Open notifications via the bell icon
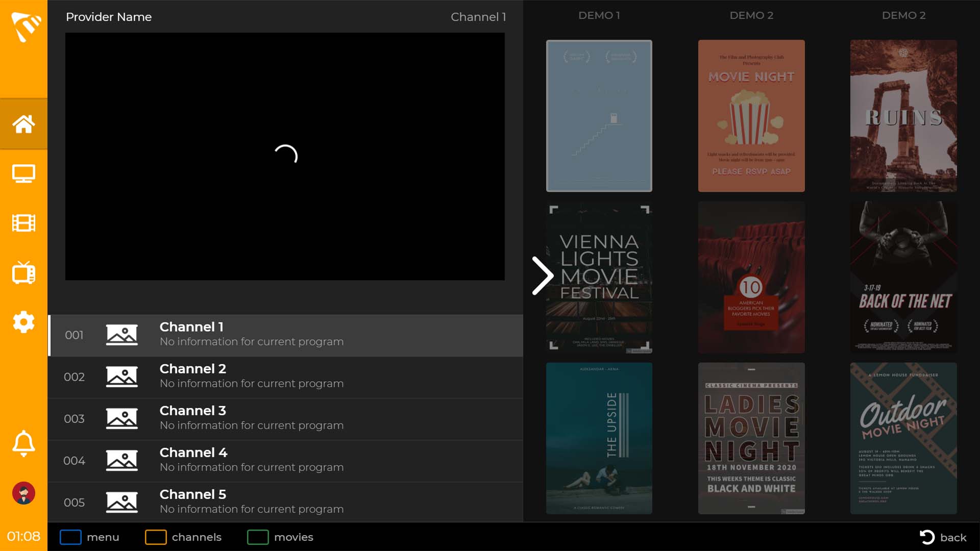Screen dimensions: 980x551 [x=23, y=443]
